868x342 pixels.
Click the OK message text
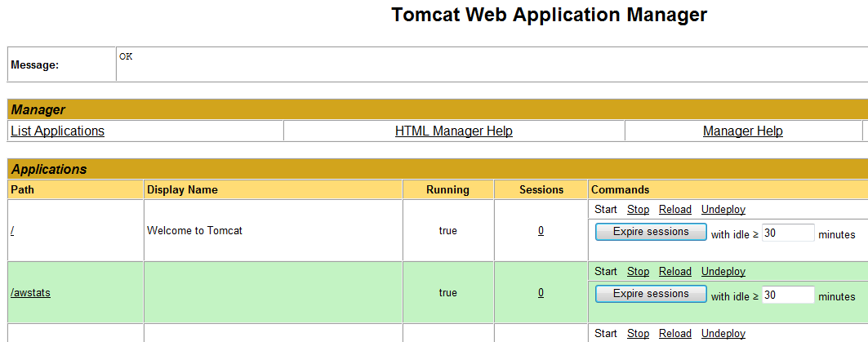coord(127,56)
